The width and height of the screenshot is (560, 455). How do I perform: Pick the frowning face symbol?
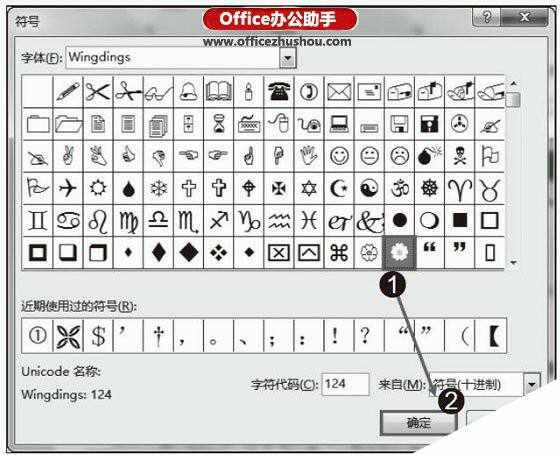[x=399, y=156]
